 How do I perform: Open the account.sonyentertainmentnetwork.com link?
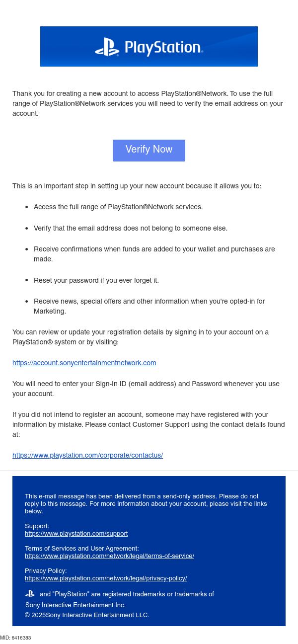(x=84, y=363)
